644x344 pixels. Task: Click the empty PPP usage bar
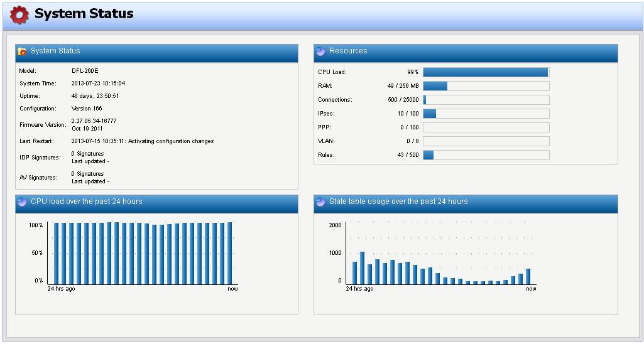pyautogui.click(x=486, y=127)
